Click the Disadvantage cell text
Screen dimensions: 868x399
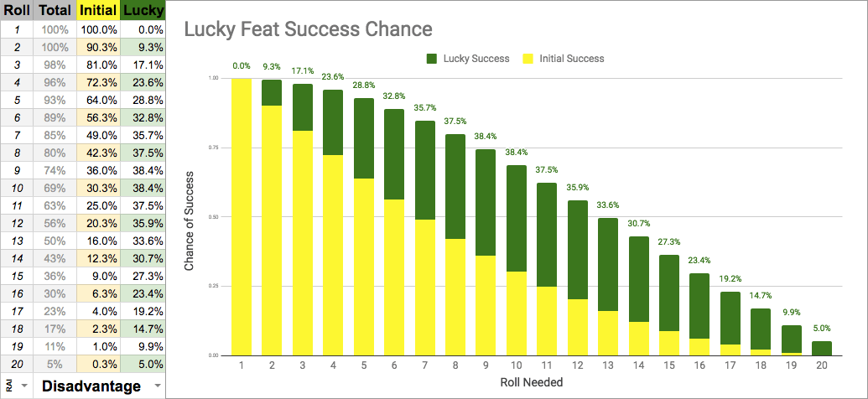[91, 386]
